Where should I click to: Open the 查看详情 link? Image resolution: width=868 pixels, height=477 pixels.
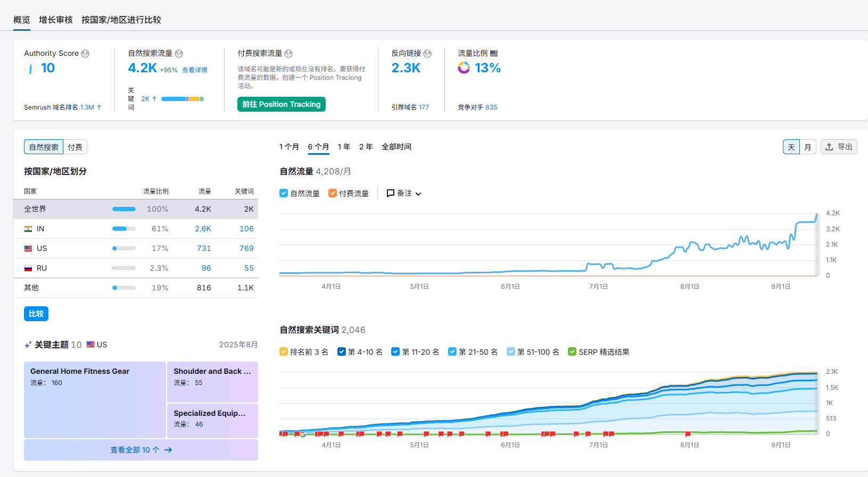[x=195, y=70]
